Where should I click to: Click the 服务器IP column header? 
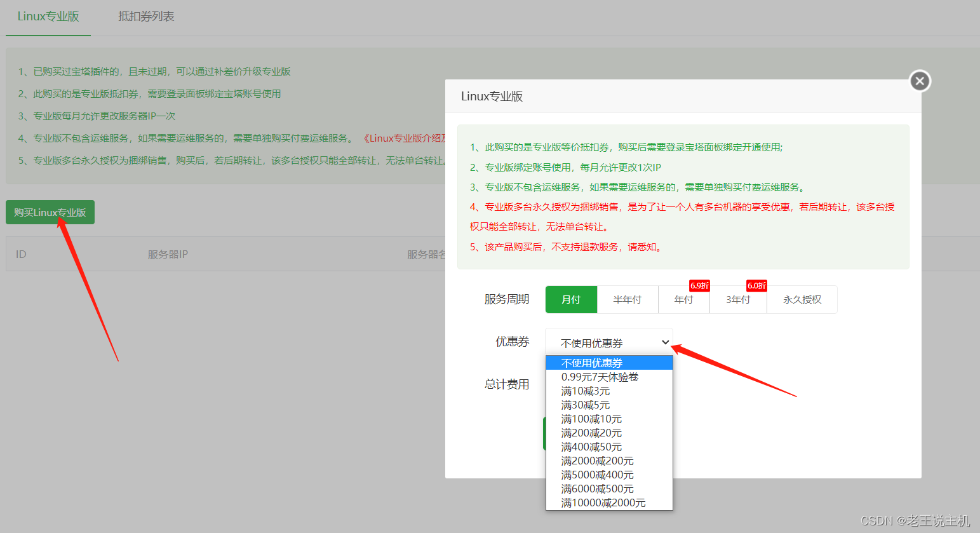pos(168,254)
